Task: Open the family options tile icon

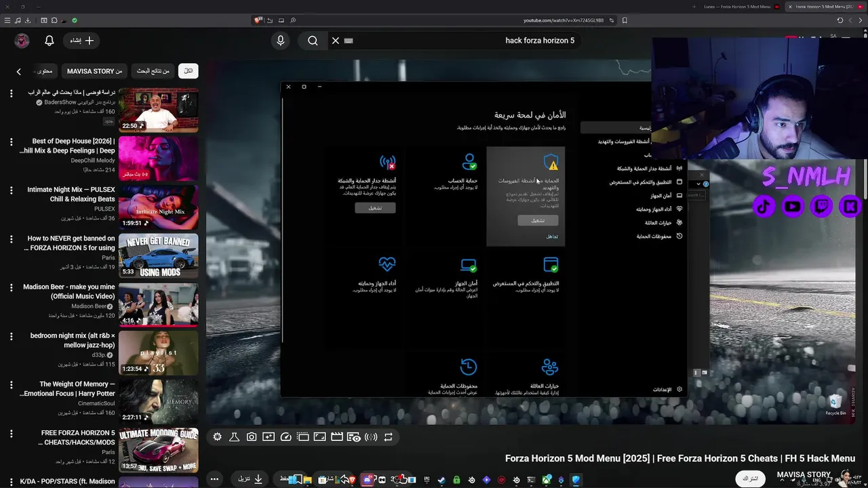Action: click(550, 367)
